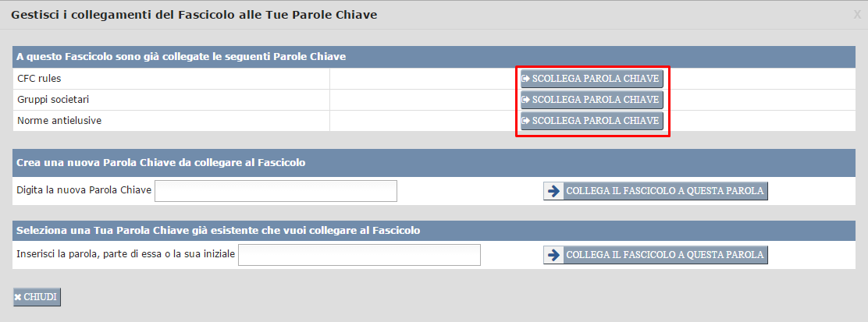The image size is (868, 322).
Task: Click blue arrow icon beside existing keyword search
Action: [x=554, y=255]
